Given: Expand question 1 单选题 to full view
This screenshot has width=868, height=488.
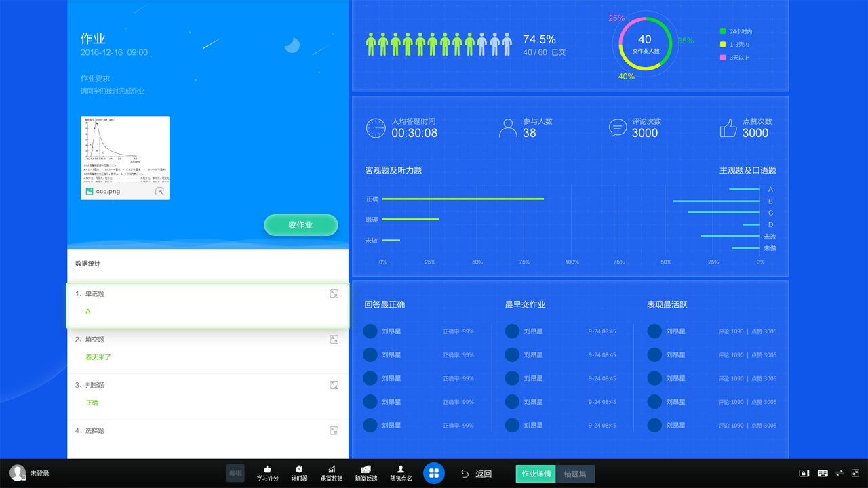Looking at the screenshot, I should [334, 293].
